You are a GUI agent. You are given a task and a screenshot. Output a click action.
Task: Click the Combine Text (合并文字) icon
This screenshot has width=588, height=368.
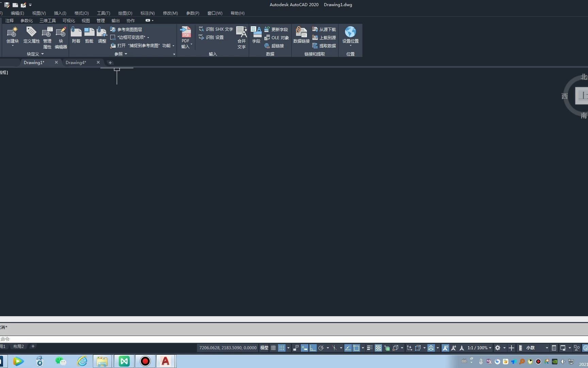(242, 37)
